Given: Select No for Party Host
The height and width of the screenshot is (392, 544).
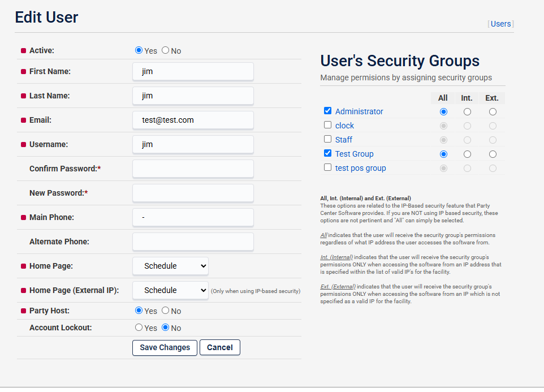Looking at the screenshot, I should 166,311.
